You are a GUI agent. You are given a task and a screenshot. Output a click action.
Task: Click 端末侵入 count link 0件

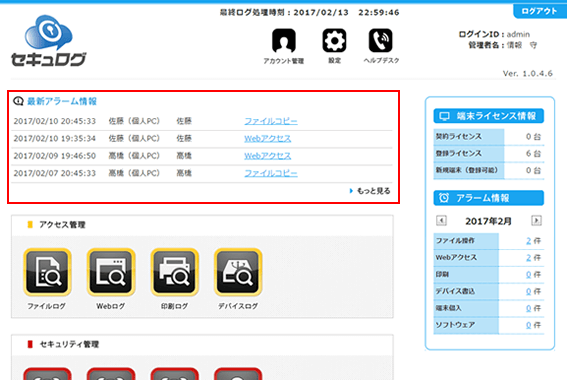529,308
